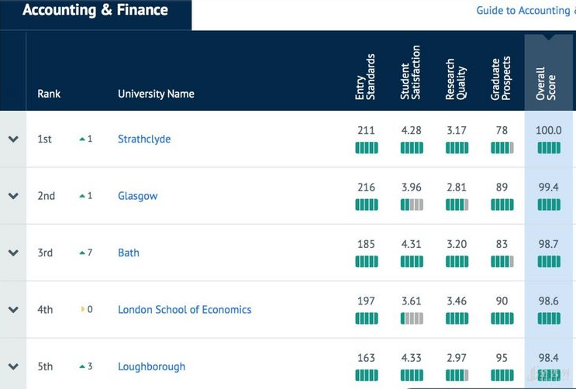
Task: Sort by Research Quality column header
Action: (456, 78)
